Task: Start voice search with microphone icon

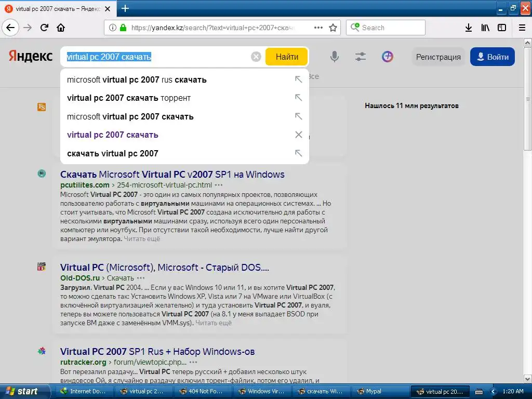Action: 334,57
